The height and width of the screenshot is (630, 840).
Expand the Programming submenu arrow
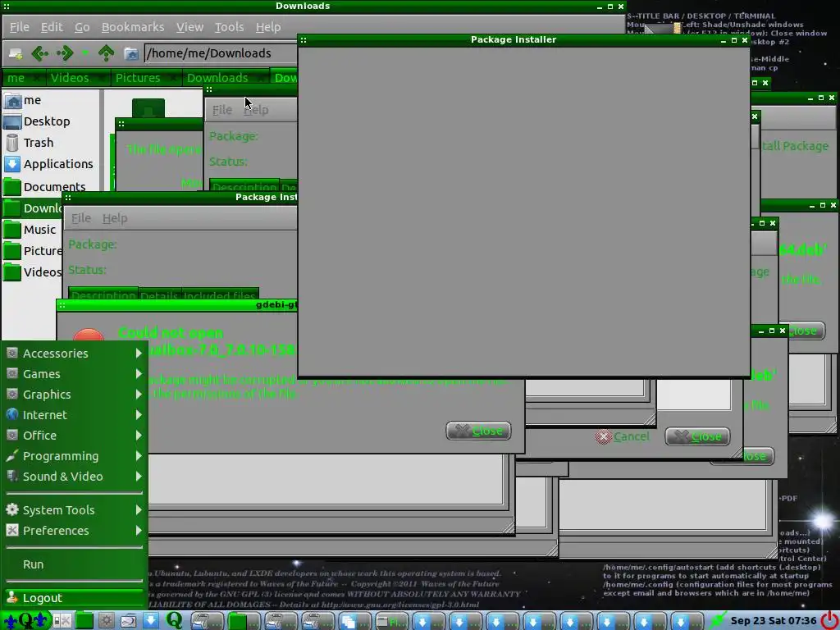point(139,456)
